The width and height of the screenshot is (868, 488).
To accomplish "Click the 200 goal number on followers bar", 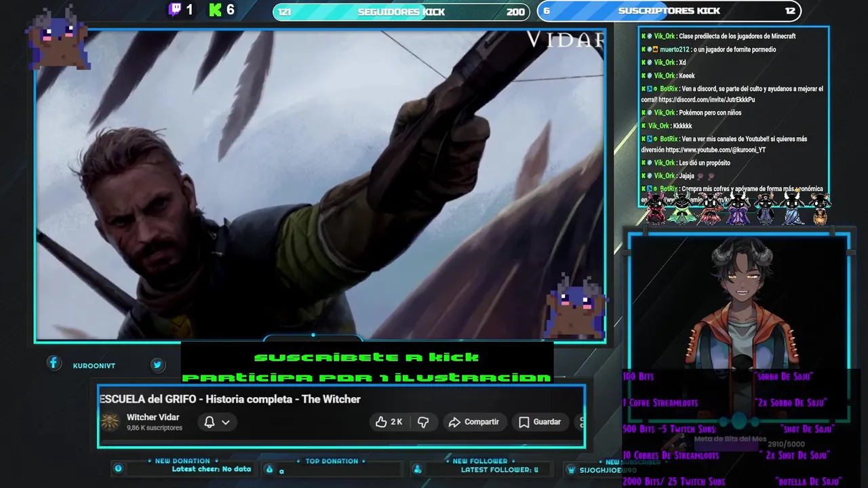I will point(515,12).
